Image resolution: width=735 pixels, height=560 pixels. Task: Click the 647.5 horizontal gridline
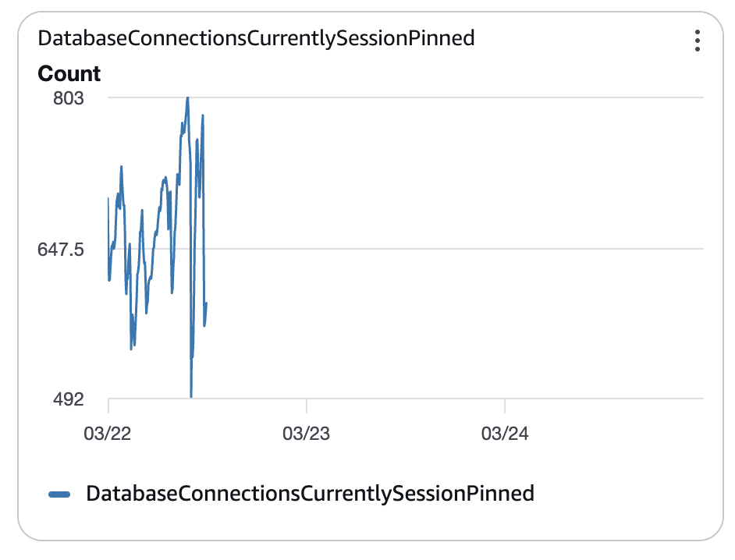[x=468, y=250]
